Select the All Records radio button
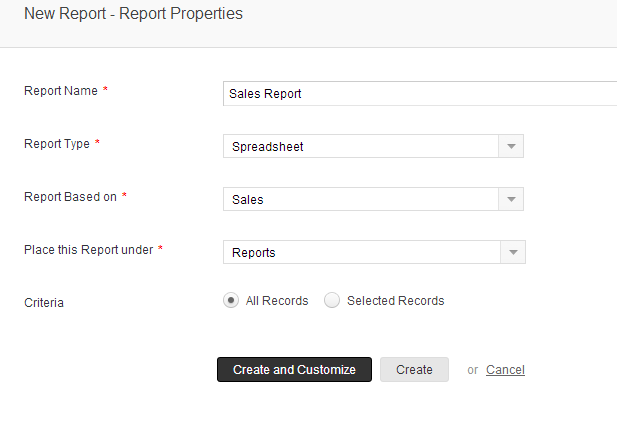617x427 pixels. click(x=232, y=300)
